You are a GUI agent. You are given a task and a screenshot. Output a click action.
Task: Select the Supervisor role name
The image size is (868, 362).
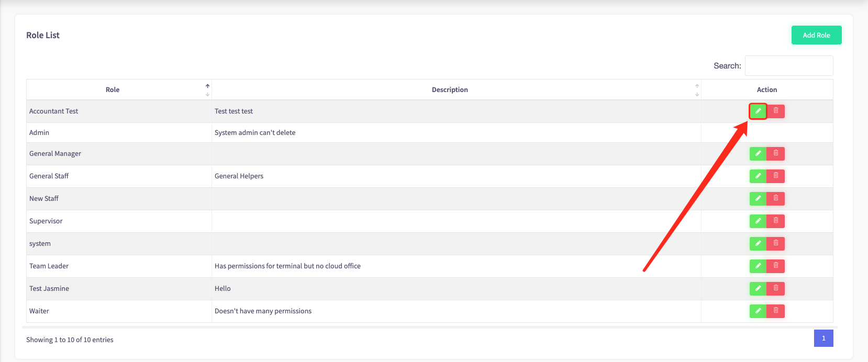coord(46,221)
